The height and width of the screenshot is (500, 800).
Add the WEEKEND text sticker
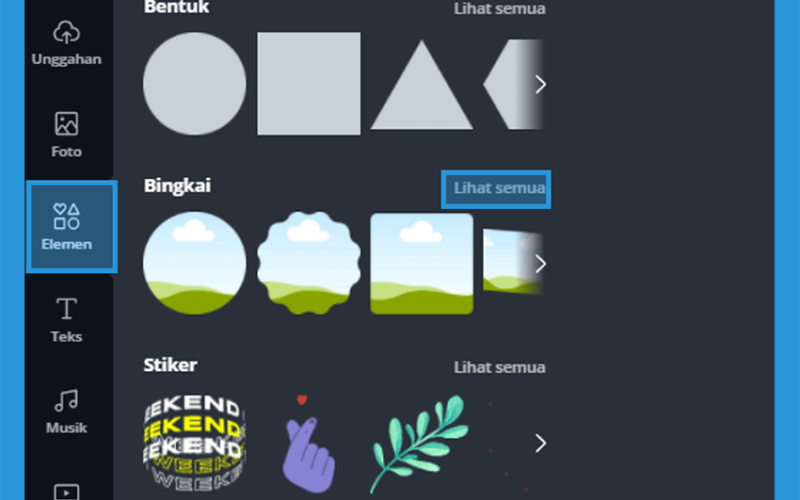pyautogui.click(x=194, y=443)
